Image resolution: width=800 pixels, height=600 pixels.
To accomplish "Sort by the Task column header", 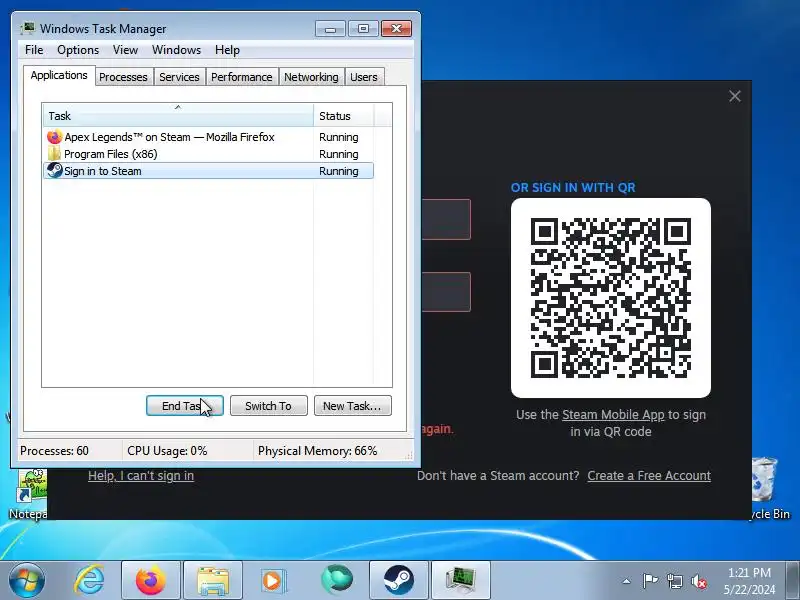I will click(178, 116).
